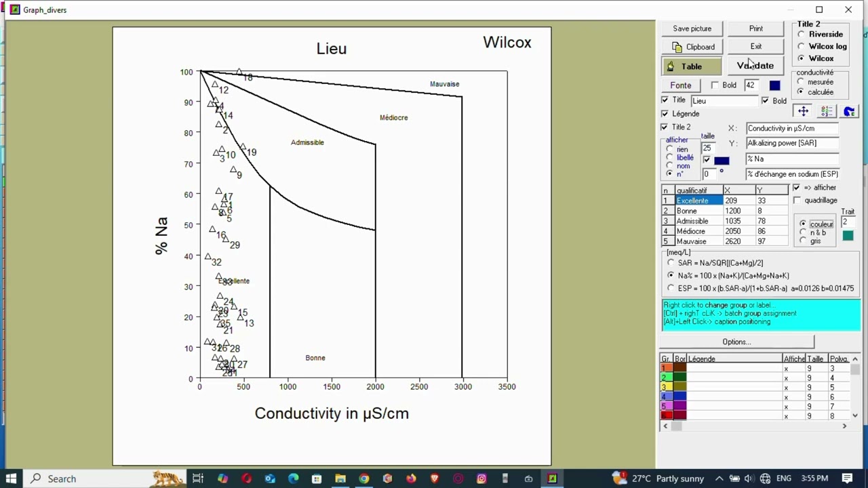Select the Wilcox diagram option
Screen dimensions: 868x488
(x=802, y=58)
